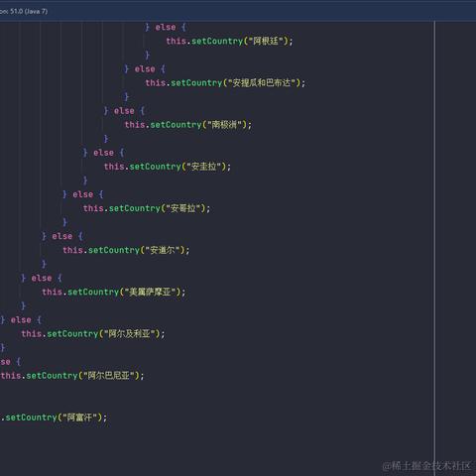This screenshot has height=476, width=476.
Task: Click the else above the 阿根廷 line
Action: tap(166, 27)
